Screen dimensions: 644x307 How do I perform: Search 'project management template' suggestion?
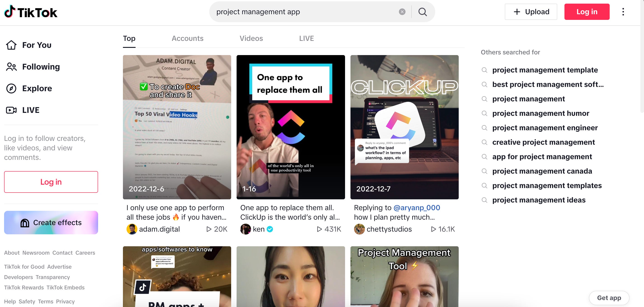[545, 70]
